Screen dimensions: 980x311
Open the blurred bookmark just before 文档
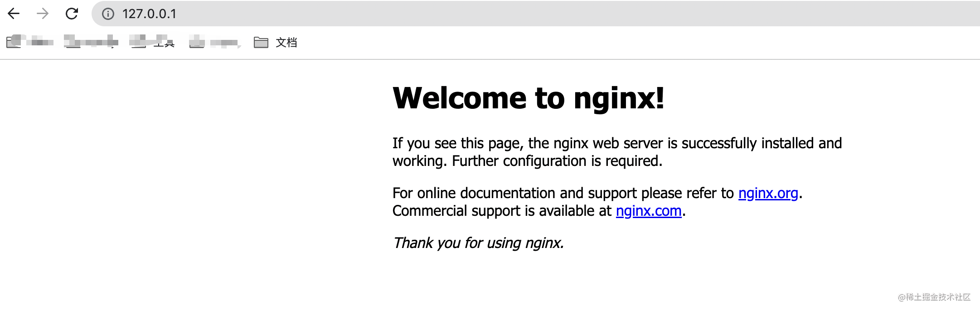coord(214,43)
